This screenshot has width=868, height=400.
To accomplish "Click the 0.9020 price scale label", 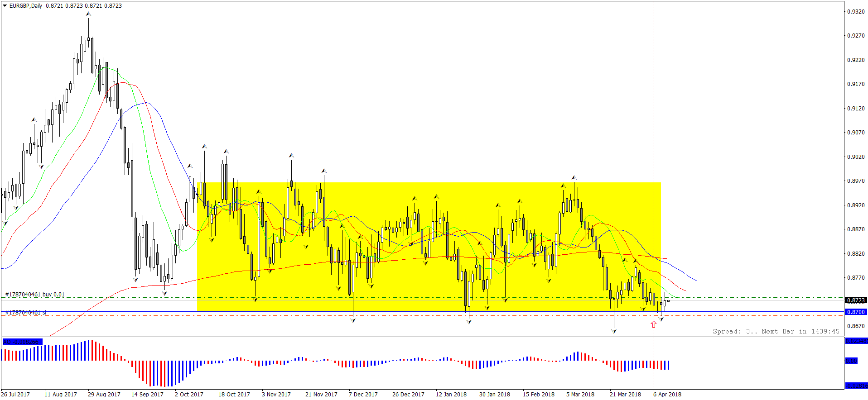I will click(x=856, y=157).
